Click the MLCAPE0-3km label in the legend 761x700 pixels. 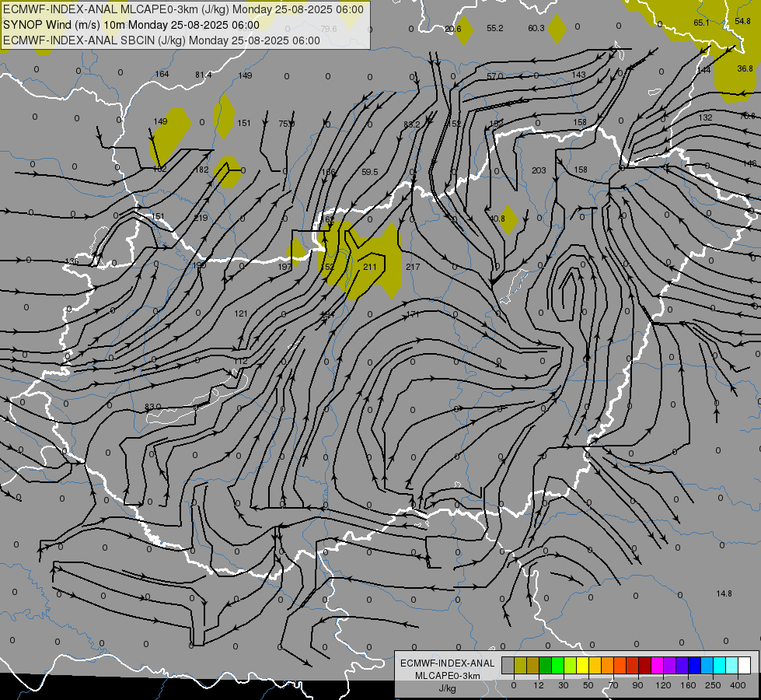pyautogui.click(x=448, y=676)
